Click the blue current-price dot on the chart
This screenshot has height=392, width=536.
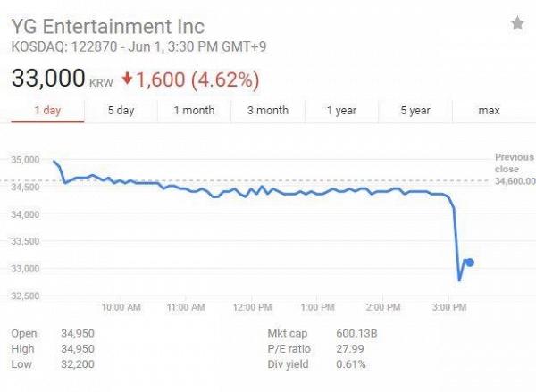click(470, 262)
